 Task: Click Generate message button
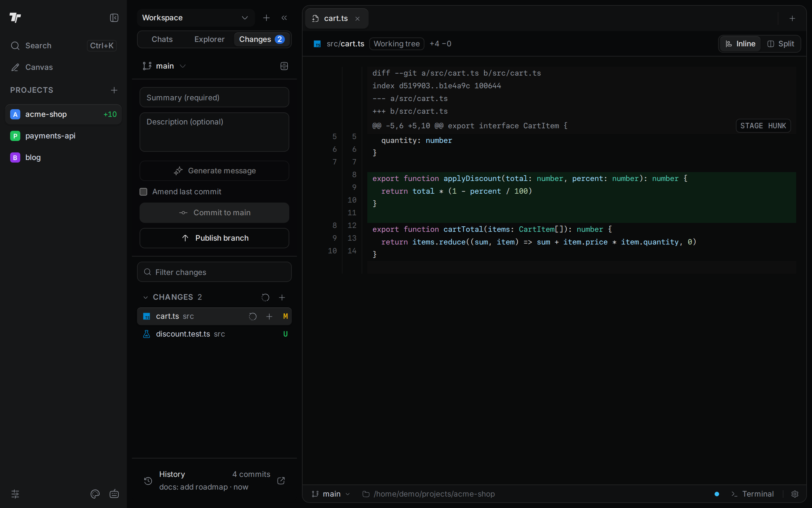[214, 171]
